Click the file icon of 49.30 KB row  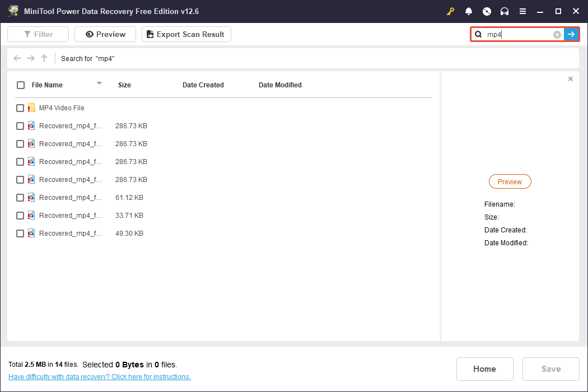pyautogui.click(x=31, y=234)
